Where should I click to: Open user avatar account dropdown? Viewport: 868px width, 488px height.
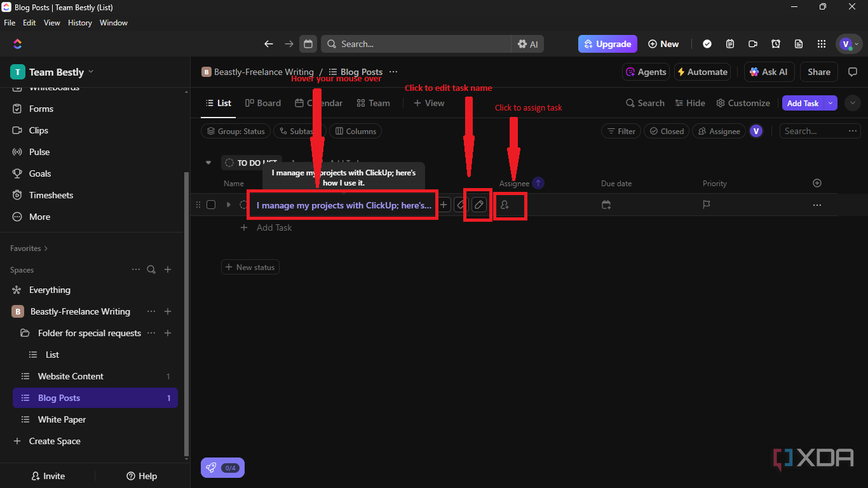click(850, 44)
